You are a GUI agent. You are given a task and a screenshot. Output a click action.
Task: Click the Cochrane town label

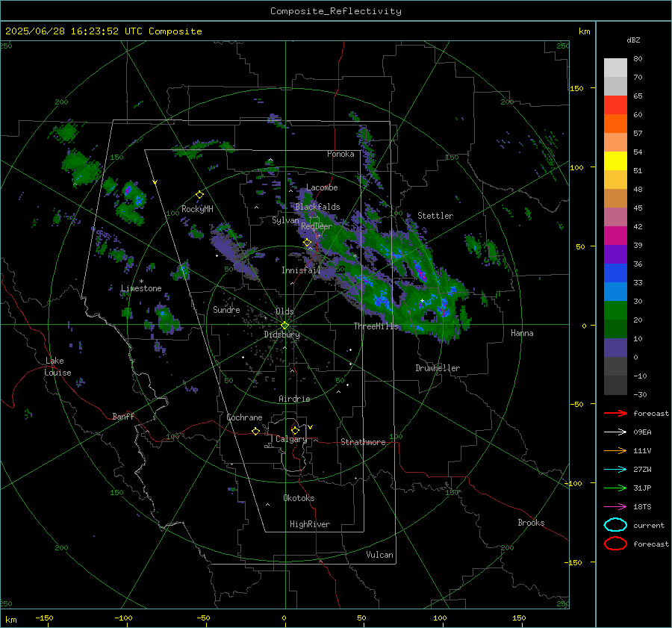pos(244,417)
